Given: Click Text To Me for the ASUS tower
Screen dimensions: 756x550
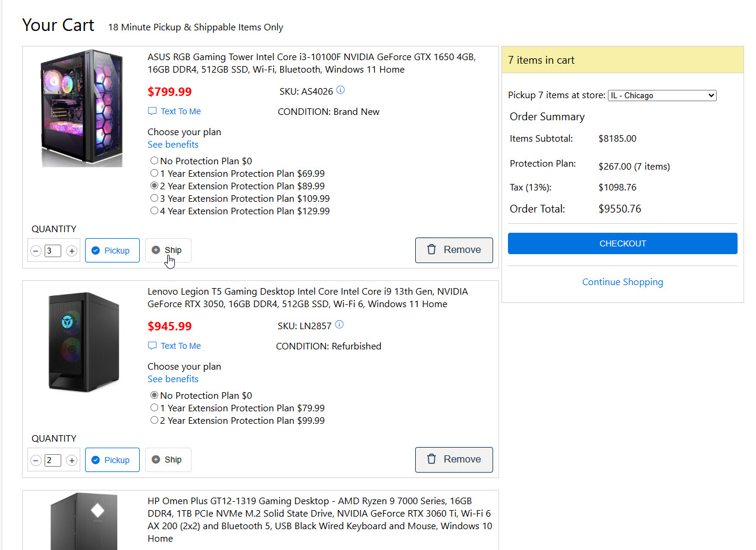Looking at the screenshot, I should 174,111.
